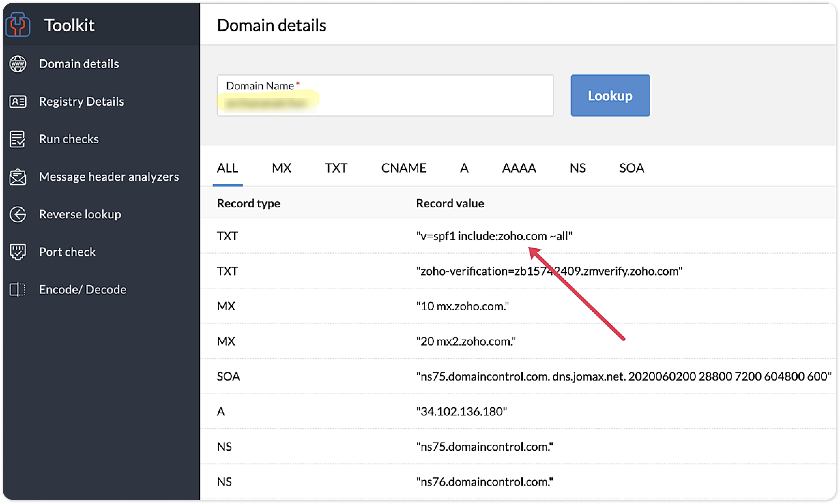Viewport: 840px width, 504px height.
Task: Show the NS records tab
Action: click(577, 168)
